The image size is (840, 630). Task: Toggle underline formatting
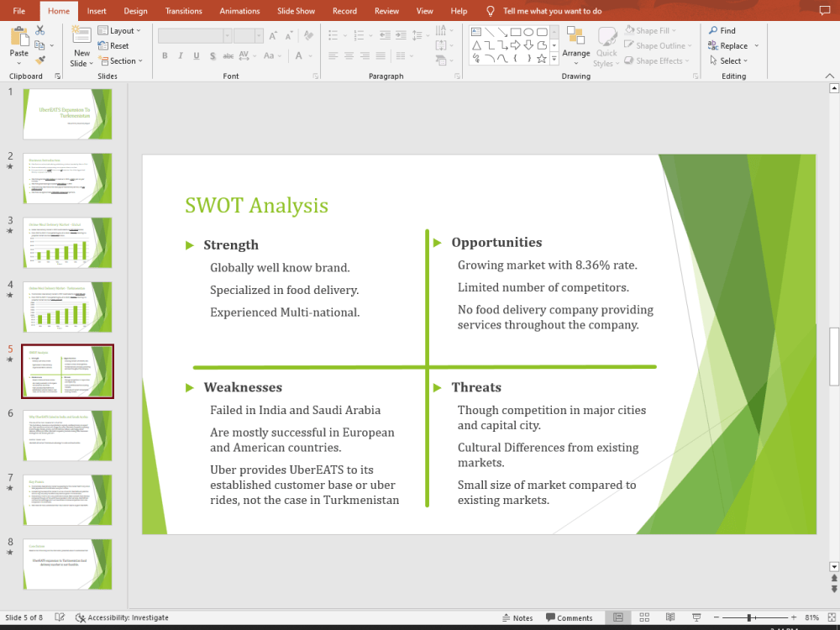[x=197, y=55]
